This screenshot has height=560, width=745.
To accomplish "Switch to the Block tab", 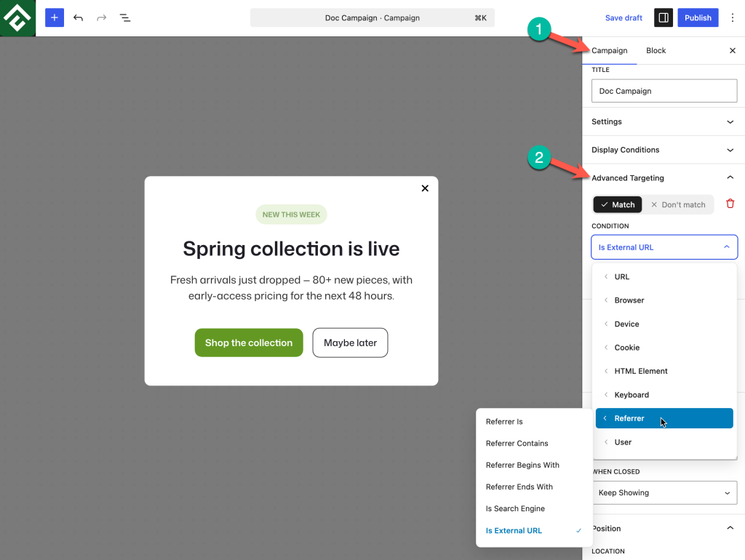I will coord(656,50).
